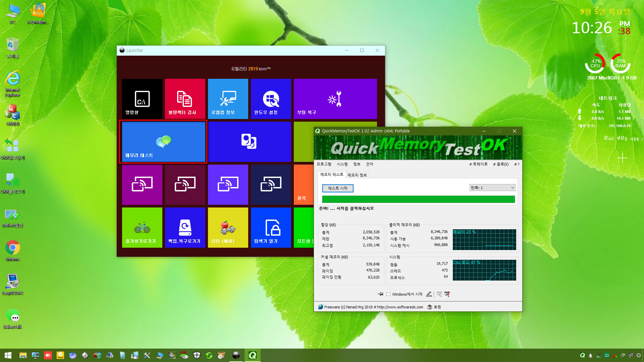644x362 pixels.
Task: Click the greyed zoom-out icon
Action: (439, 294)
